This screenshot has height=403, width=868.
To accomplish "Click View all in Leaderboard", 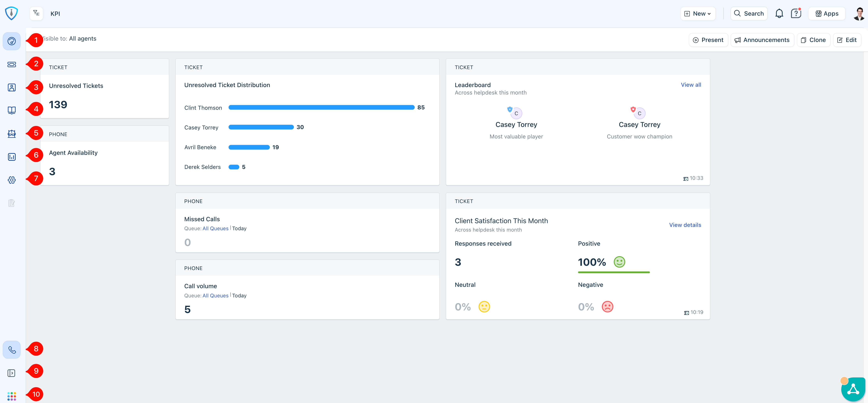I will tap(691, 85).
